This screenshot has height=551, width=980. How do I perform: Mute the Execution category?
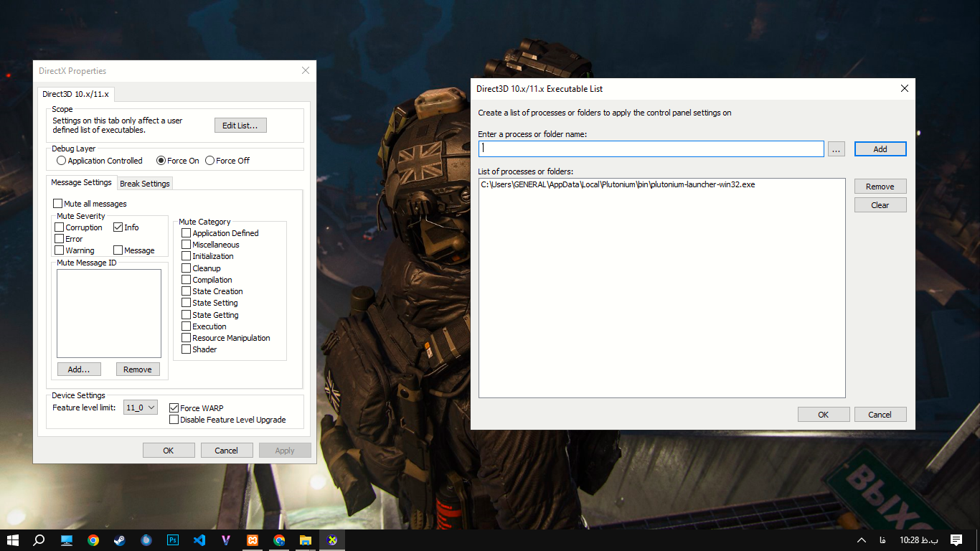187,326
